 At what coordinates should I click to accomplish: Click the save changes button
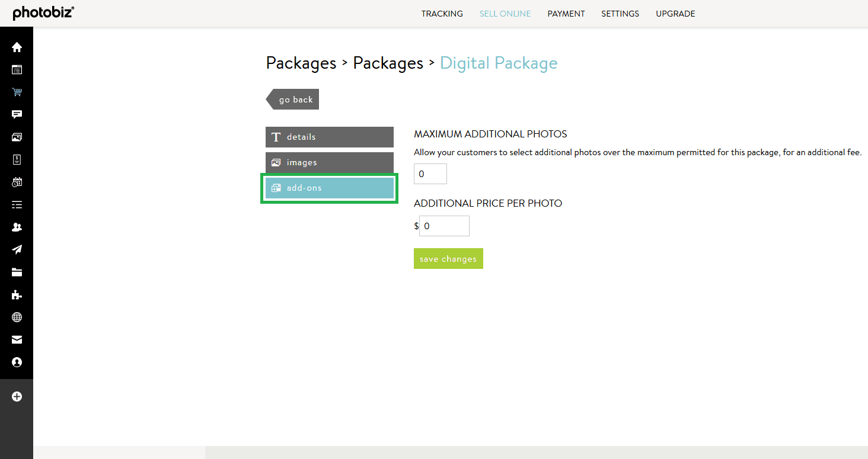tap(448, 258)
